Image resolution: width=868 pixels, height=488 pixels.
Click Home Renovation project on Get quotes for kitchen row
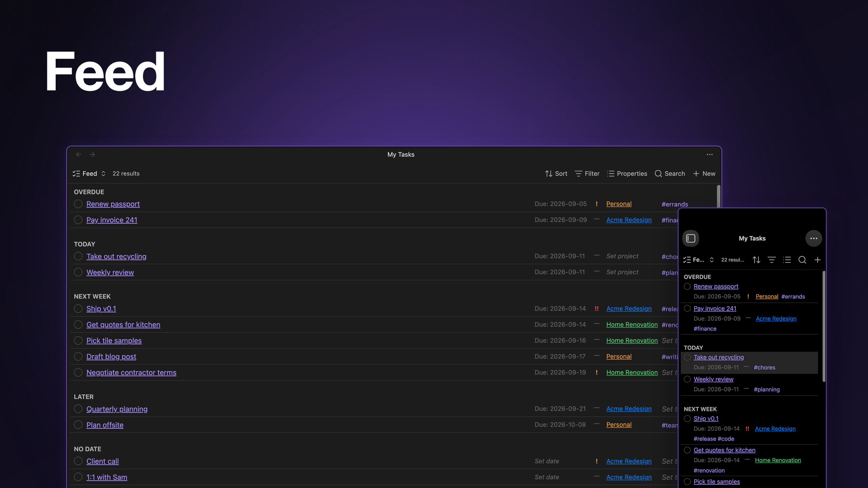point(632,325)
